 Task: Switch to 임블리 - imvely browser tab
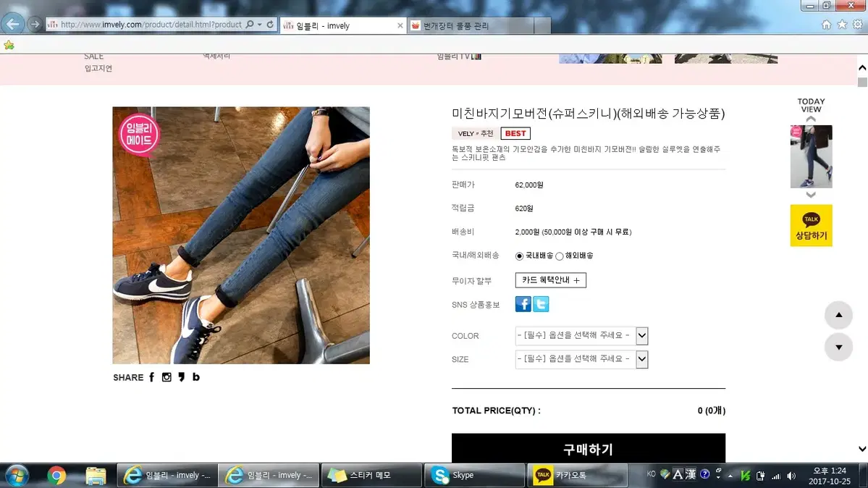[340, 26]
